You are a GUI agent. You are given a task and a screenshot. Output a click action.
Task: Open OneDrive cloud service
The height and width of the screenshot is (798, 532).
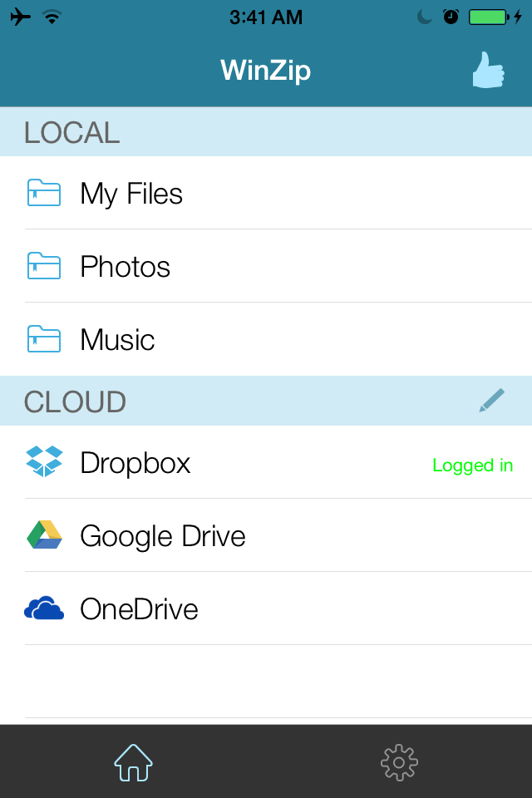266,608
